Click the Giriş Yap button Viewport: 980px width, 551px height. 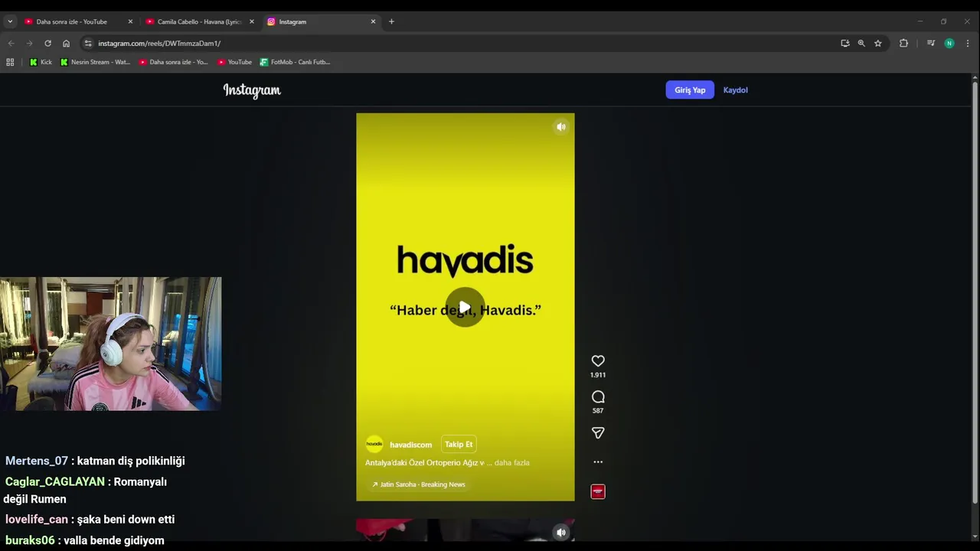pos(690,90)
